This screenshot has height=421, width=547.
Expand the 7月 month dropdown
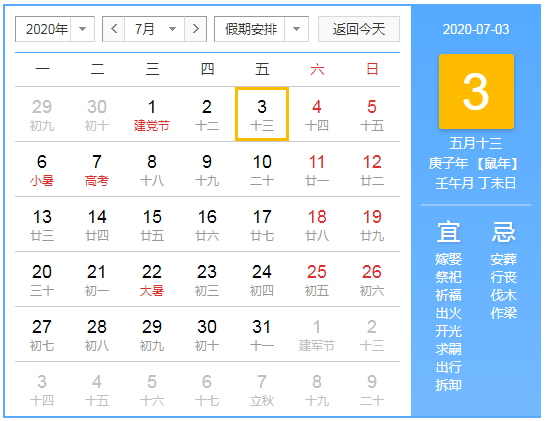click(155, 29)
